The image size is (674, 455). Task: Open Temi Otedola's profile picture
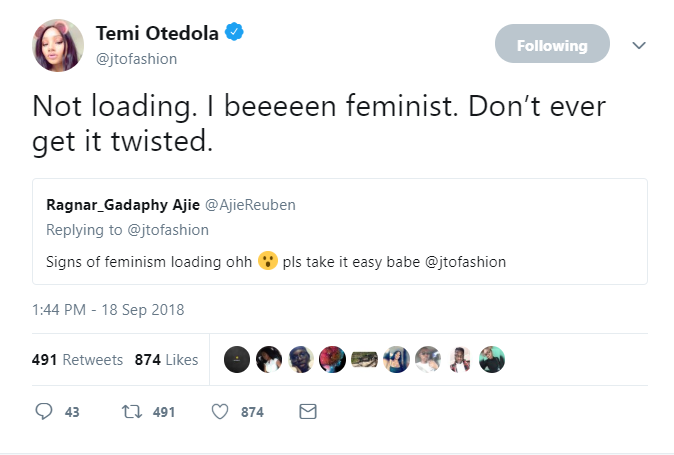pyautogui.click(x=58, y=45)
